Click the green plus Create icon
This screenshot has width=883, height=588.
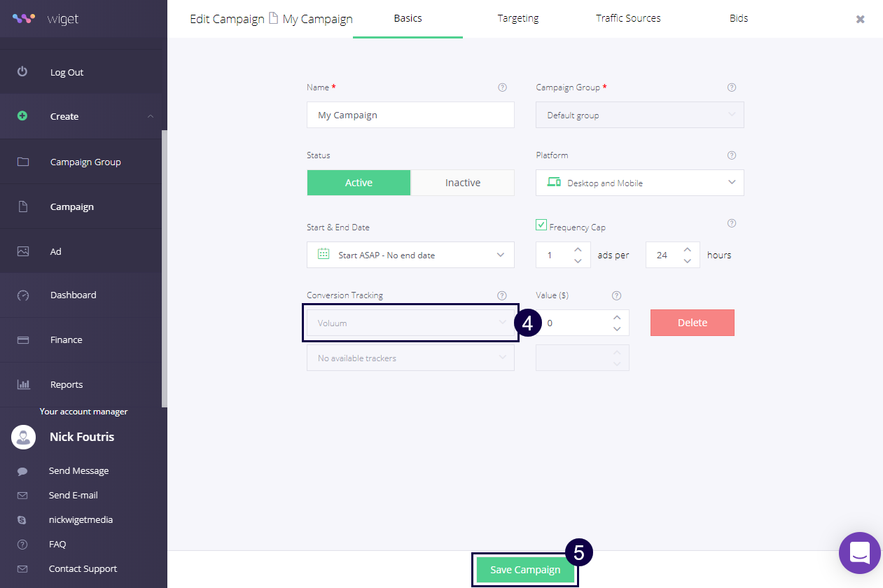click(x=22, y=116)
